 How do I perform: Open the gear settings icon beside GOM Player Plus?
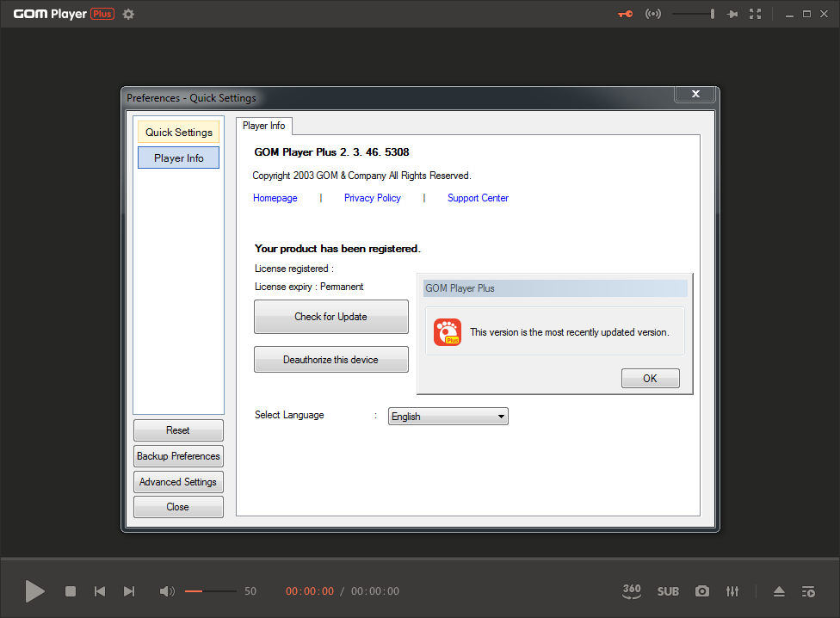click(x=128, y=14)
